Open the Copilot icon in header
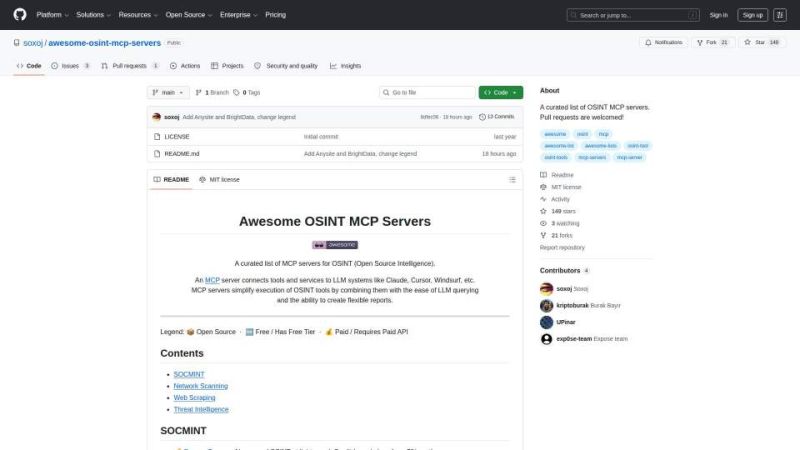Viewport: 800px width, 450px height. click(x=780, y=15)
